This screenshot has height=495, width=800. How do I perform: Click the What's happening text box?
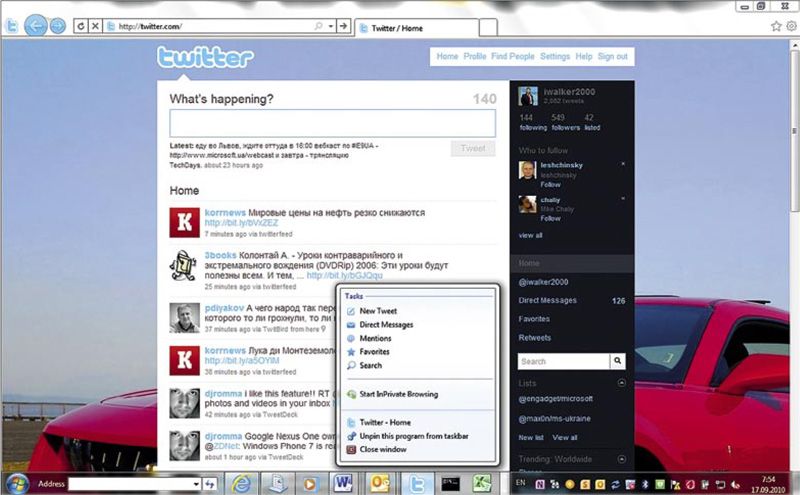(x=332, y=123)
